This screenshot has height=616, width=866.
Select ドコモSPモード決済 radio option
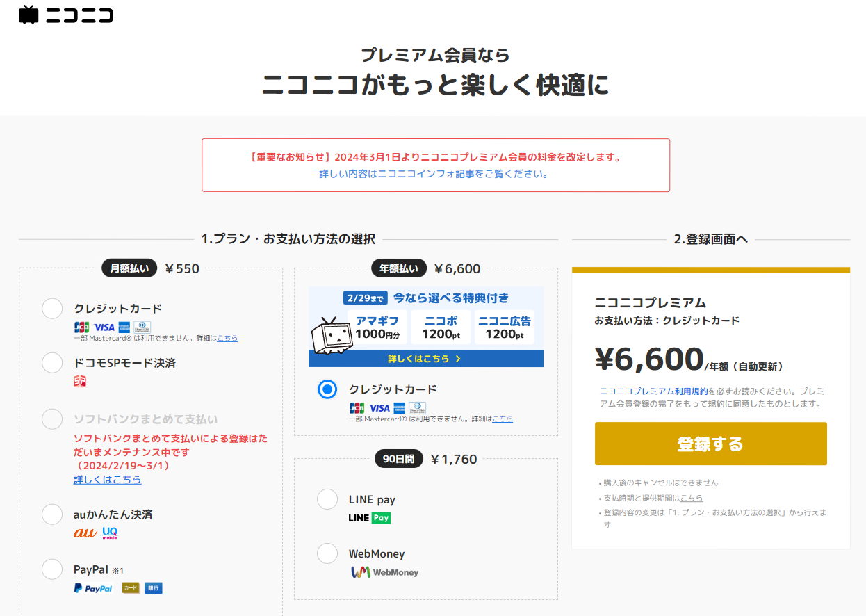[52, 362]
